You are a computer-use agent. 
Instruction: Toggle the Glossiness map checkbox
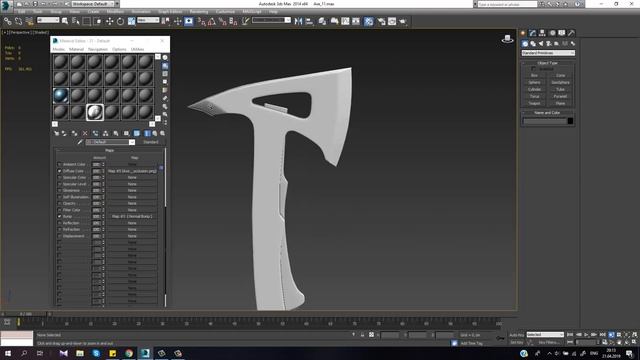[60, 191]
